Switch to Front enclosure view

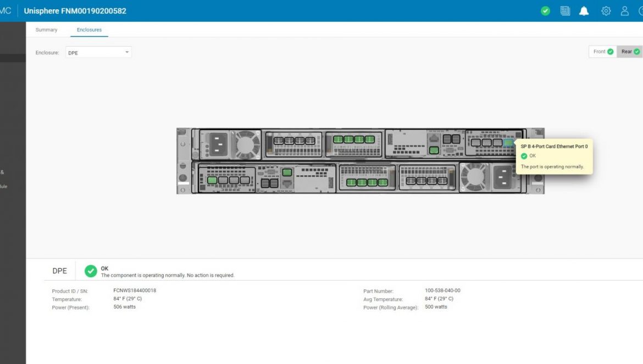point(603,52)
